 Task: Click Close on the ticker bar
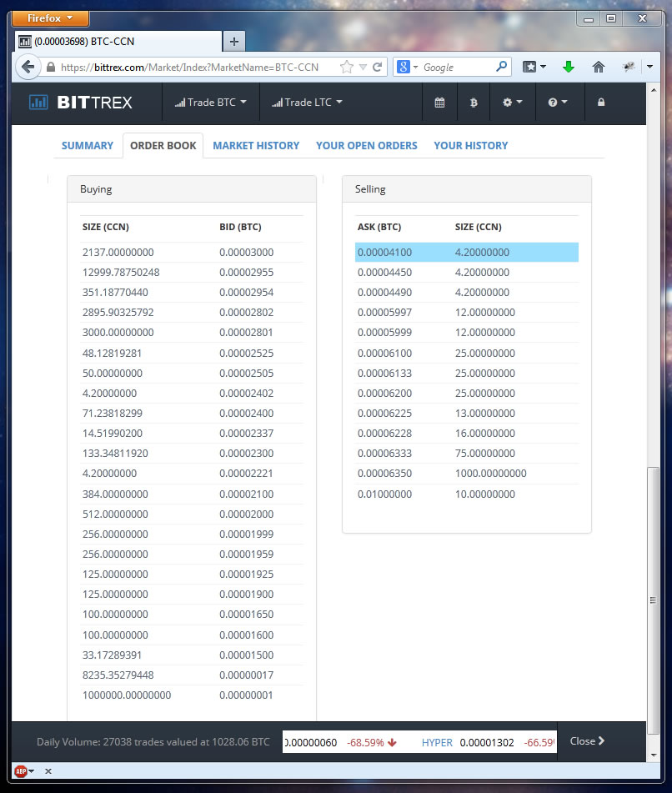click(x=587, y=741)
